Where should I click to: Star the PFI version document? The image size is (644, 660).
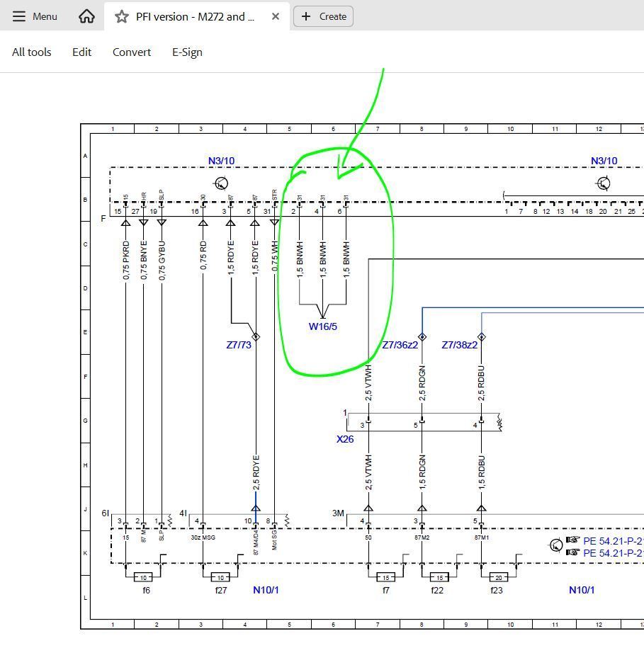[122, 16]
